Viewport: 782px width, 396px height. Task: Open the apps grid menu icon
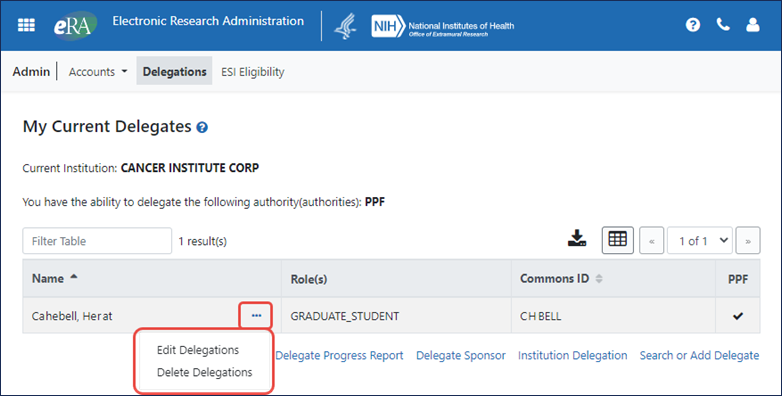click(x=26, y=25)
